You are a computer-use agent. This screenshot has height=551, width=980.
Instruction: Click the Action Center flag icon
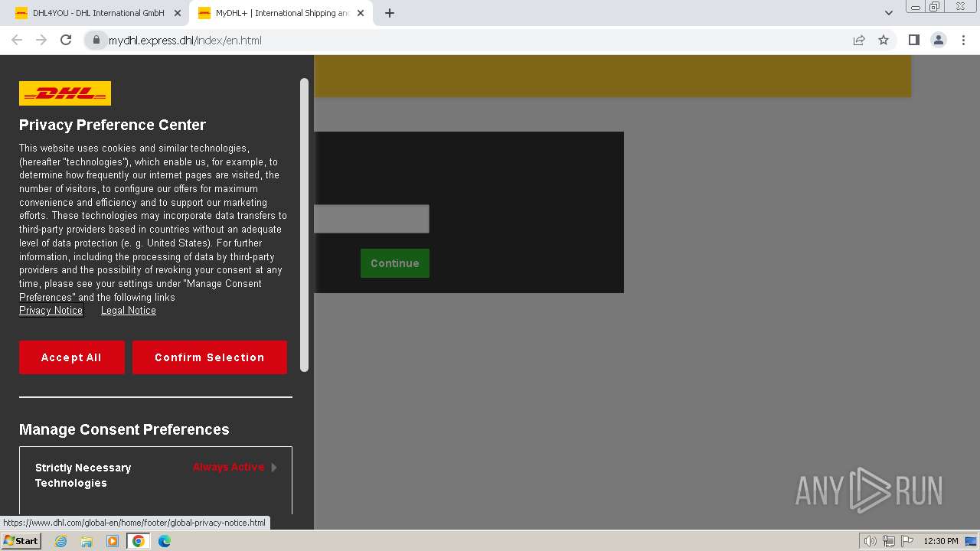point(906,541)
